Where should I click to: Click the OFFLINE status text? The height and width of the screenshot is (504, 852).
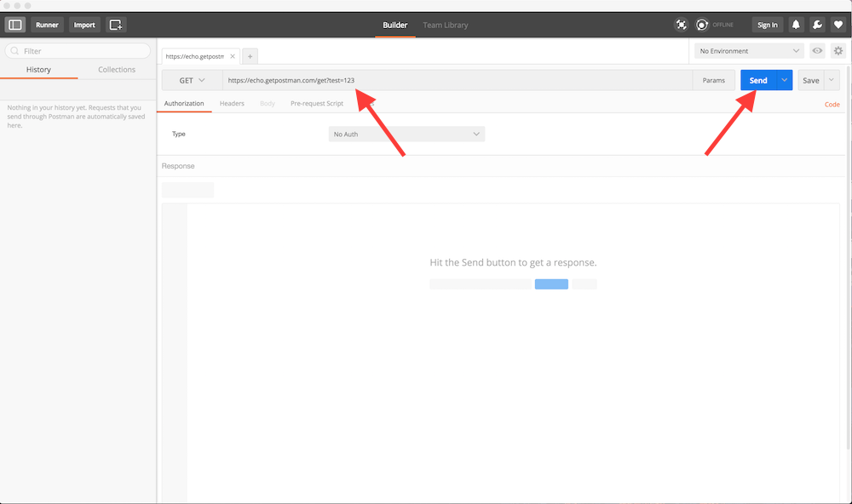click(x=722, y=25)
